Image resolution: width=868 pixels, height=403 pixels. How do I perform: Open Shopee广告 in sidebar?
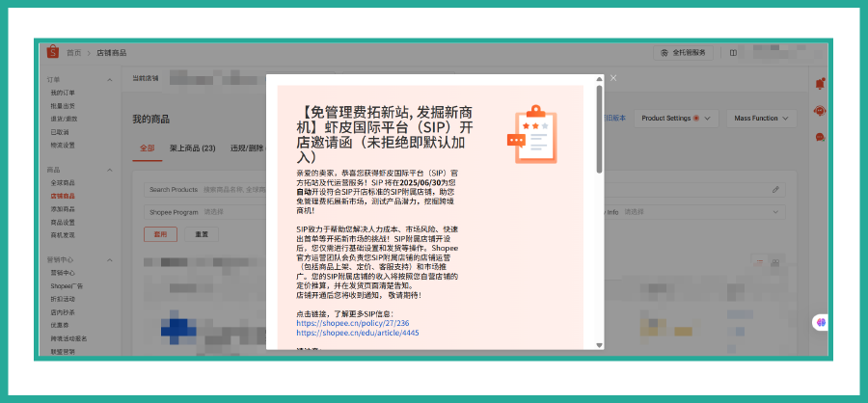pyautogui.click(x=67, y=286)
